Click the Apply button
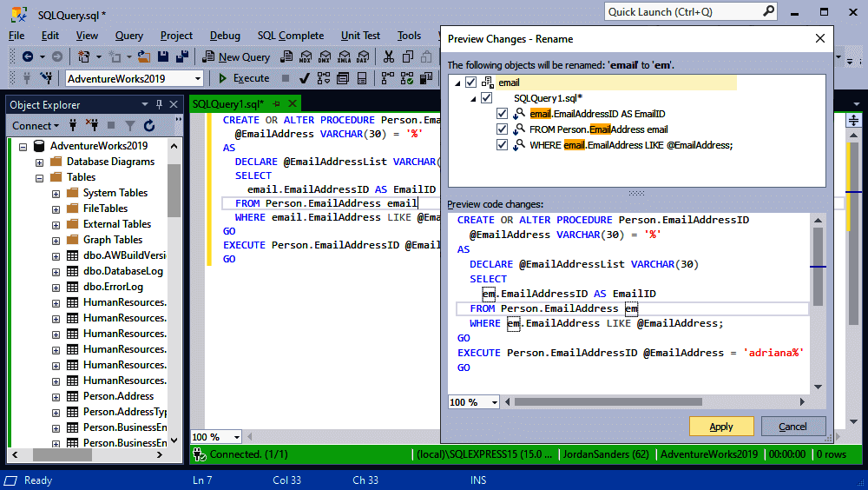The height and width of the screenshot is (490, 868). coord(721,427)
